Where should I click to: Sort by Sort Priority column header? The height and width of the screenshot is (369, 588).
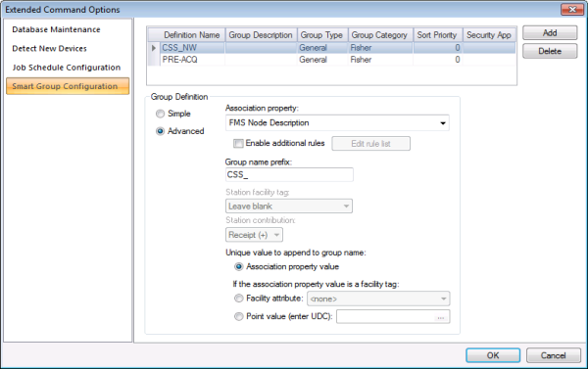click(437, 35)
